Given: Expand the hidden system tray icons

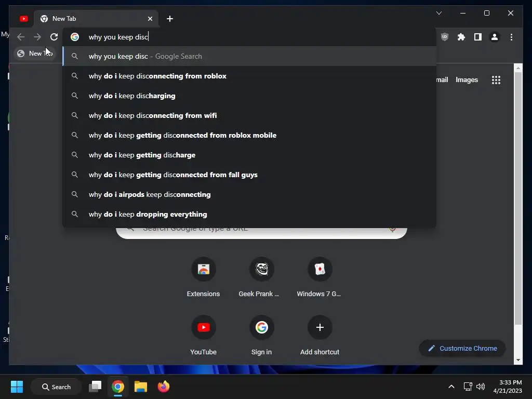Looking at the screenshot, I should pos(451,387).
